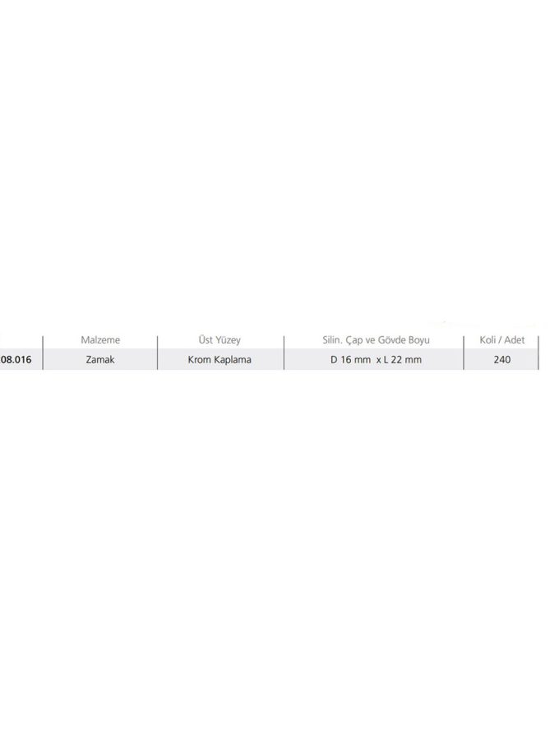This screenshot has width=559, height=756.
Task: Click the Malzeme column header
Action: pos(99,340)
